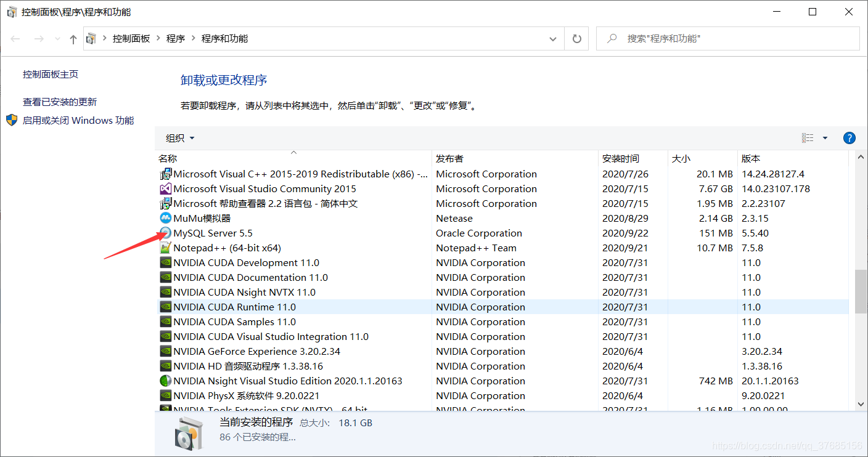Click the NVIDIA GeForce Experience icon

[x=165, y=352]
